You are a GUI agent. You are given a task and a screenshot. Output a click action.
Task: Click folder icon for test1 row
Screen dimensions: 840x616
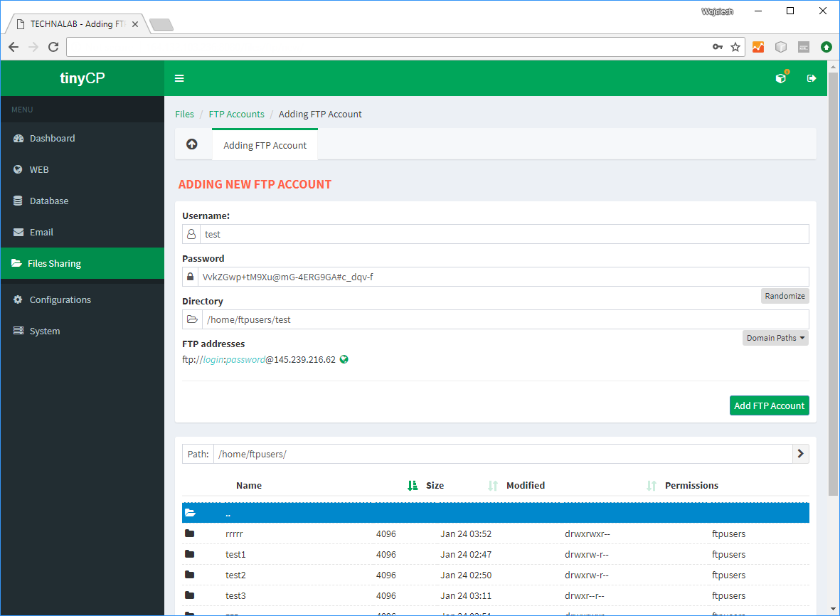(190, 554)
